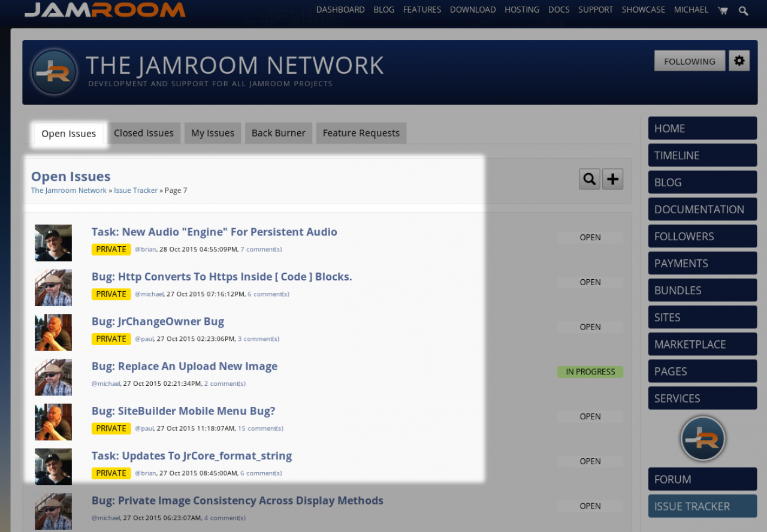Image resolution: width=767 pixels, height=532 pixels.
Task: Open the 15 comment(s) link for SiteBuilder bug
Action: [x=261, y=428]
